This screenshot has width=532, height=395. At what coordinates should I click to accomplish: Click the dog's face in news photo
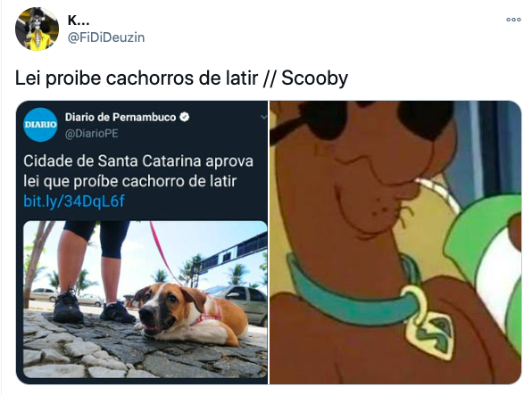click(x=157, y=309)
